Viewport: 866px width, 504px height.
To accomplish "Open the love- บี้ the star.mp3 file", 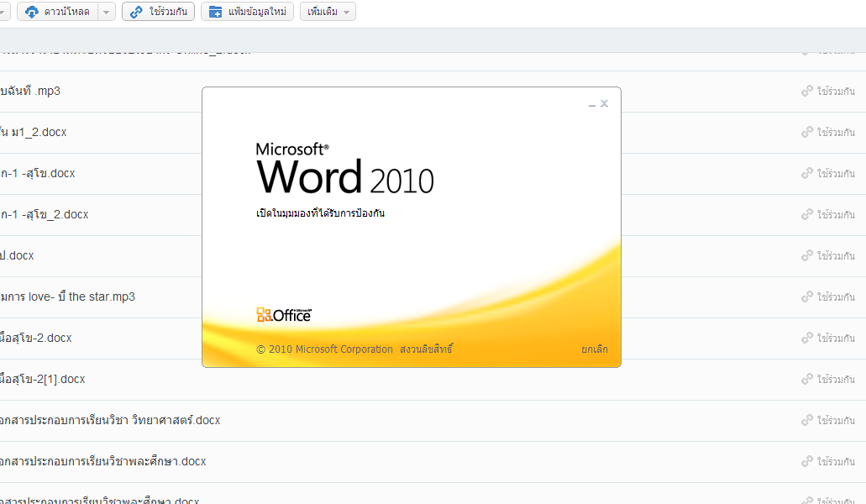I will [67, 297].
